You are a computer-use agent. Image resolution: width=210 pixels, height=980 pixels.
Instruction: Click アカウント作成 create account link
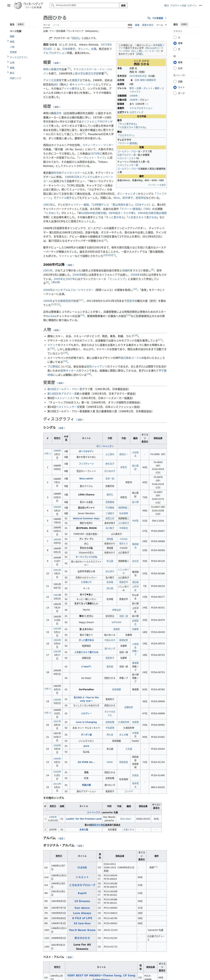(x=178, y=6)
